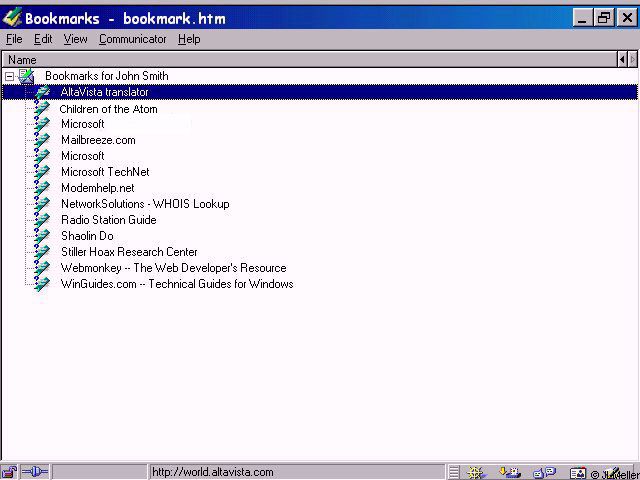Click the right column scroll arrow in header
640x480 pixels.
click(632, 60)
